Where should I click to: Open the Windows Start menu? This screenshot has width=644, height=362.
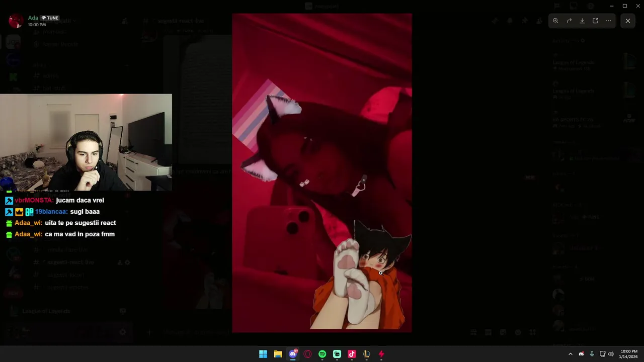tap(263, 354)
